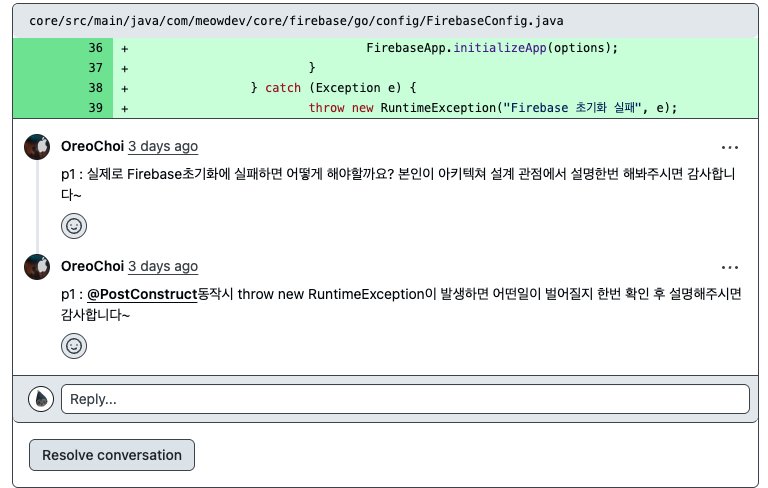This screenshot has width=768, height=488.
Task: Click line number 39 in the diff
Action: click(96, 108)
